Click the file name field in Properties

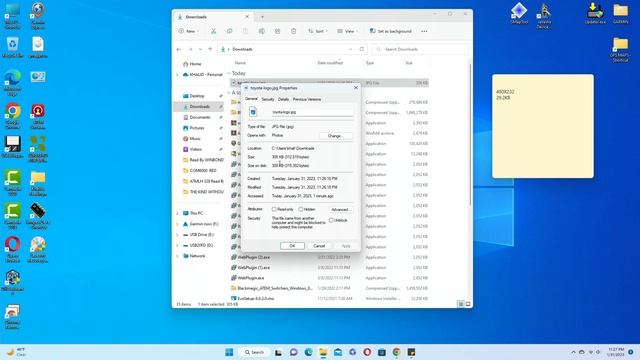(x=312, y=112)
